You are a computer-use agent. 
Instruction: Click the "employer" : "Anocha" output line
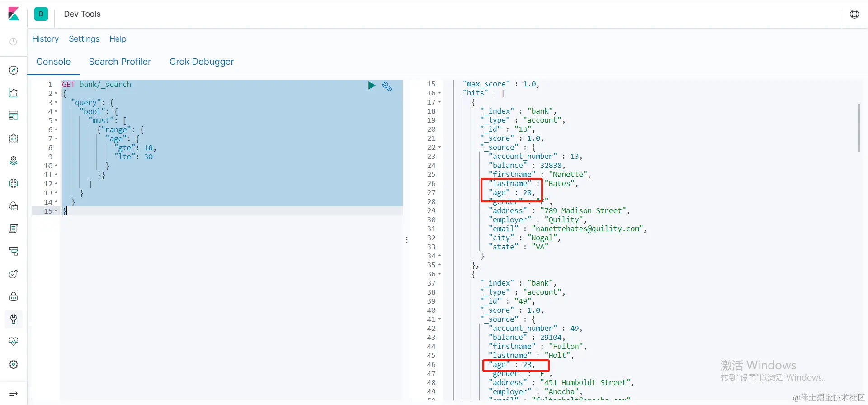[535, 392]
